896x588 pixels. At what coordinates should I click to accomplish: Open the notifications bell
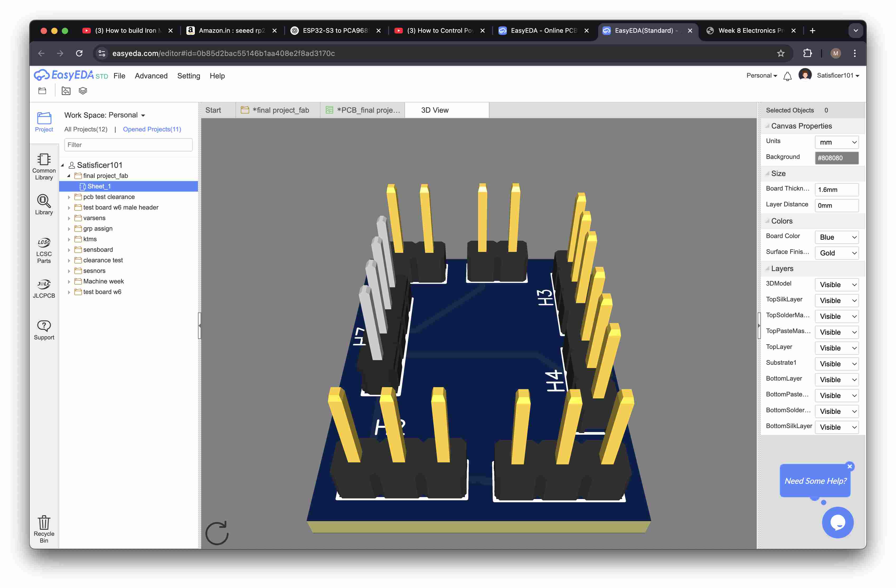click(x=787, y=76)
